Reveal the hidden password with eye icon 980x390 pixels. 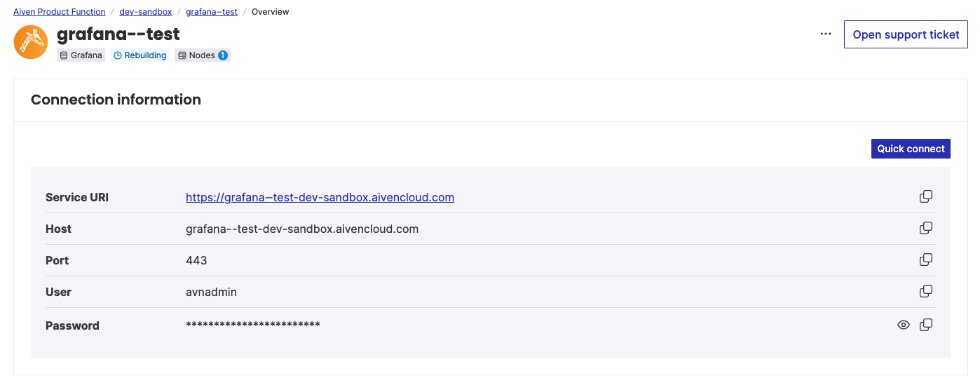(x=904, y=325)
